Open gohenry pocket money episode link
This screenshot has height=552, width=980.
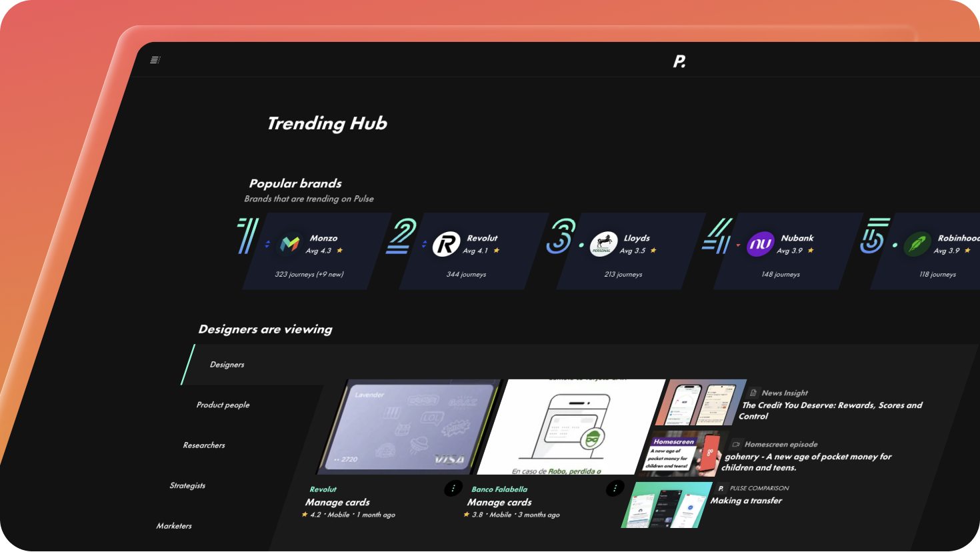pyautogui.click(x=806, y=462)
